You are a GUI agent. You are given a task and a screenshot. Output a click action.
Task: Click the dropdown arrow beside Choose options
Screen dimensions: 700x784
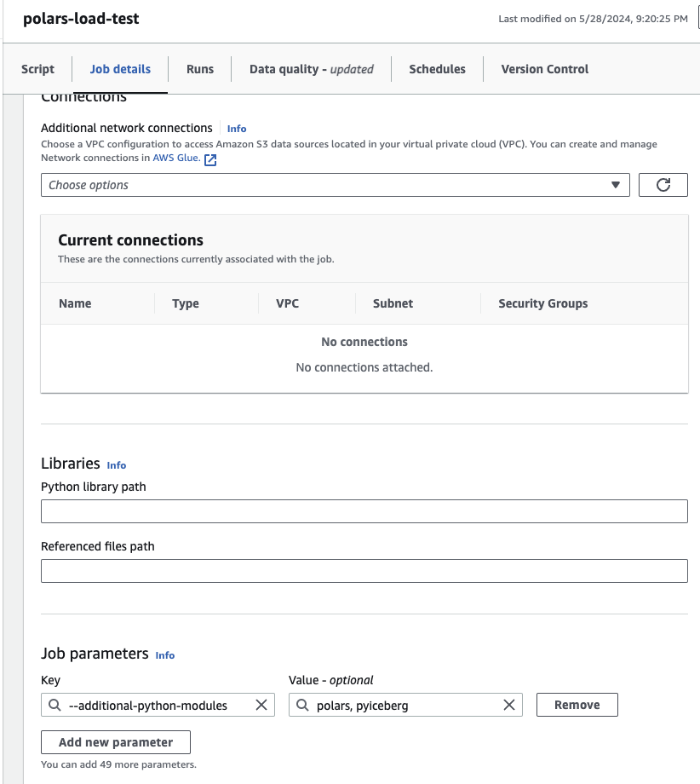click(x=617, y=184)
